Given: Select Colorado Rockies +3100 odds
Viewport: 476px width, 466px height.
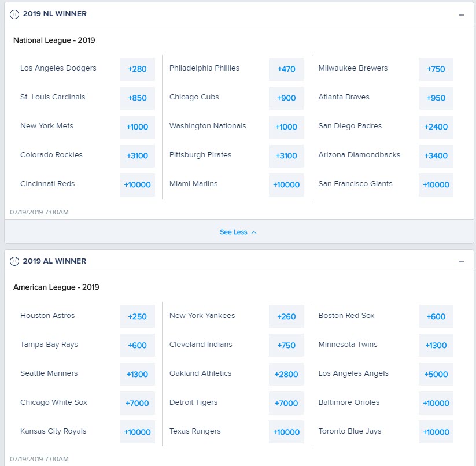Looking at the screenshot, I should pos(138,156).
